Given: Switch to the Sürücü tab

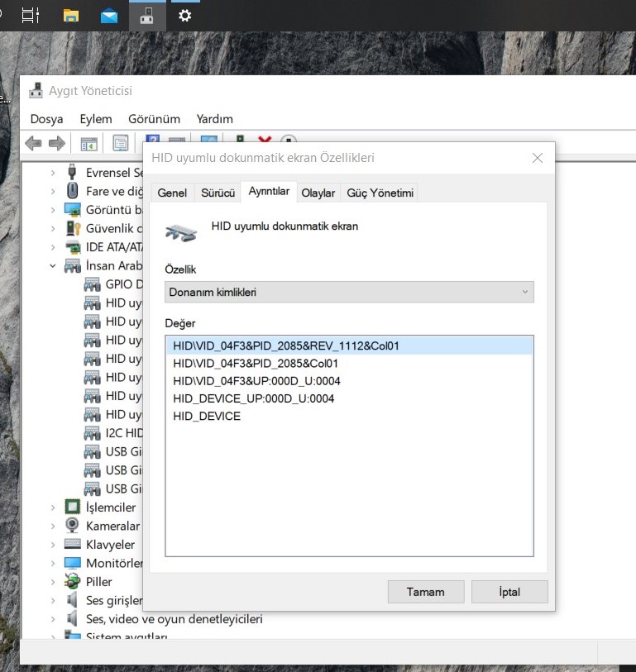Looking at the screenshot, I should tap(218, 193).
